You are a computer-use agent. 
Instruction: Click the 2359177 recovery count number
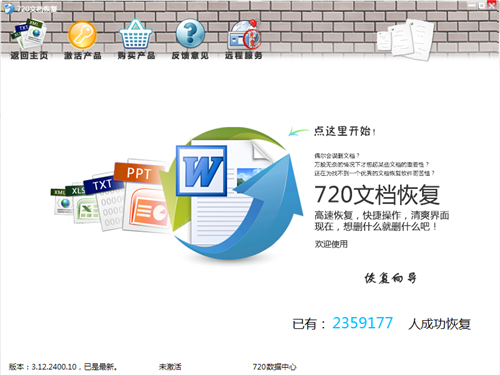tap(363, 323)
